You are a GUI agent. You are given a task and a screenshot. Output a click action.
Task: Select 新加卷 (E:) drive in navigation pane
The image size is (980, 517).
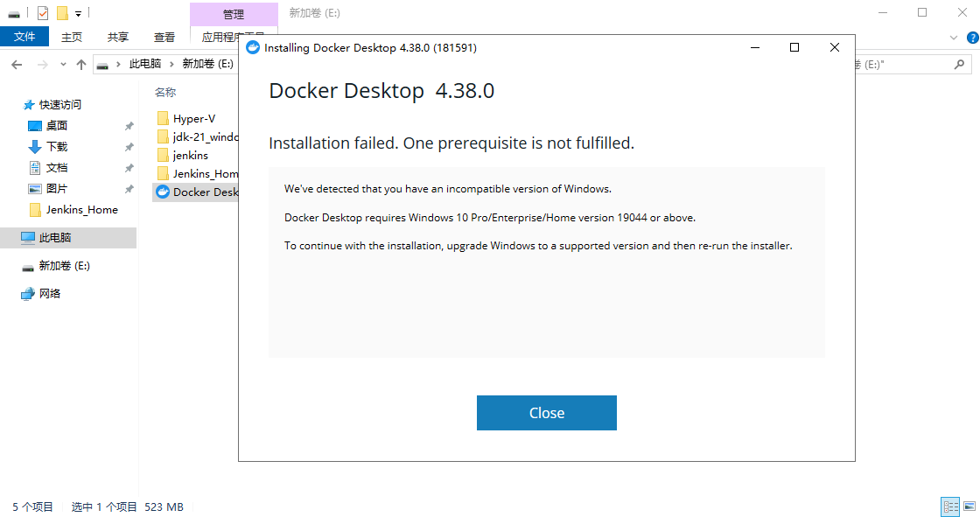pyautogui.click(x=65, y=266)
